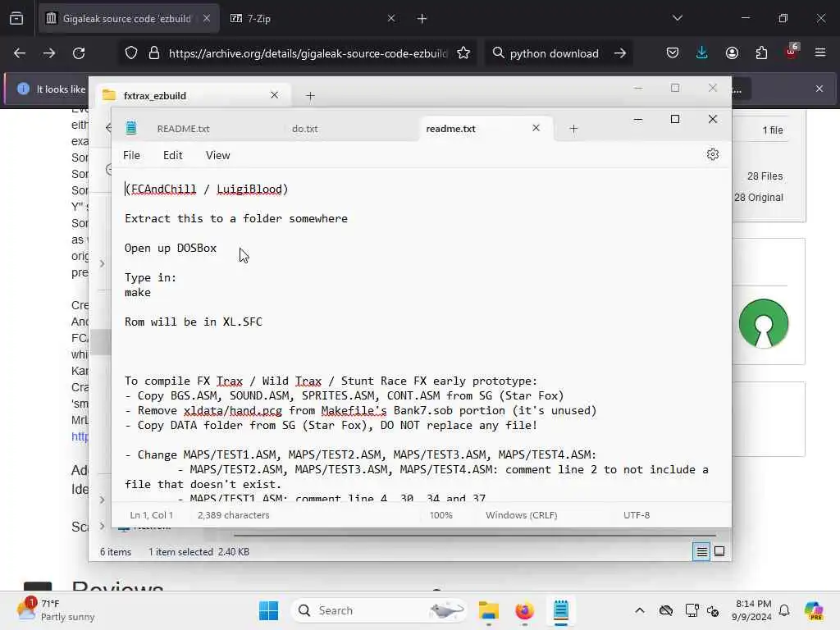The image size is (840, 630).
Task: Open the View menu in Notepad
Action: (217, 155)
